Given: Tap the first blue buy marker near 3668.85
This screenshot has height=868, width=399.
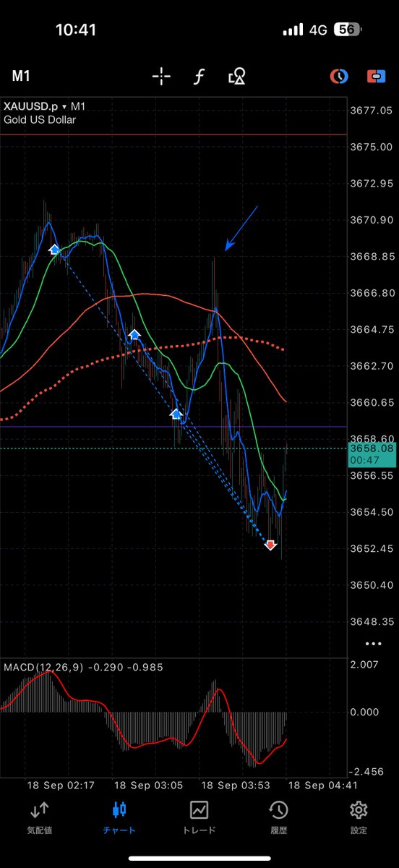Looking at the screenshot, I should pos(54,249).
